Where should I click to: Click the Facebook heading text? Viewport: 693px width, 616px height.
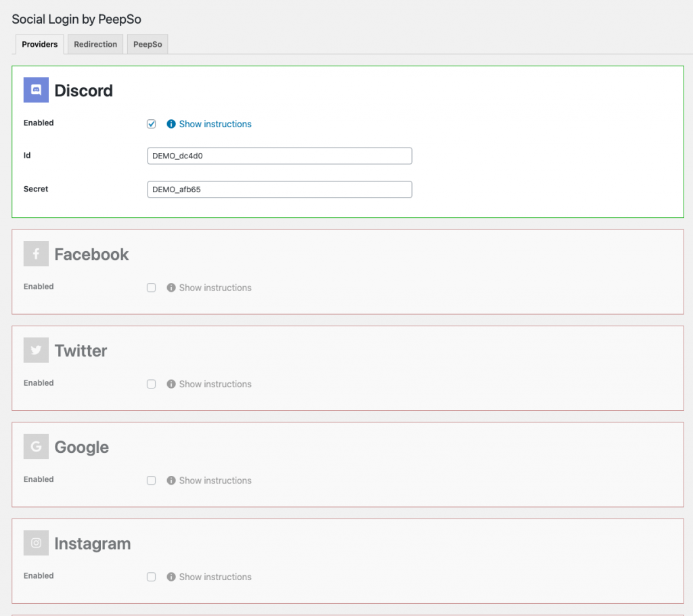click(91, 255)
